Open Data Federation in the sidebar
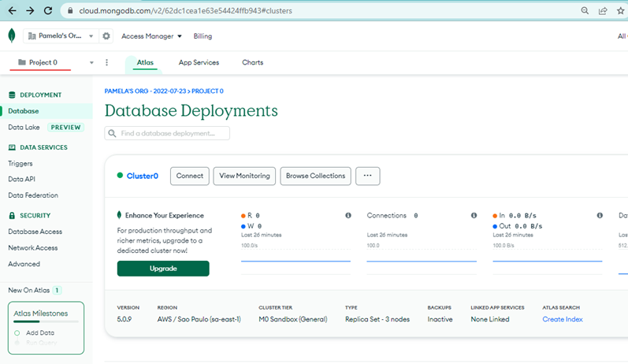The image size is (628, 364). (x=33, y=195)
